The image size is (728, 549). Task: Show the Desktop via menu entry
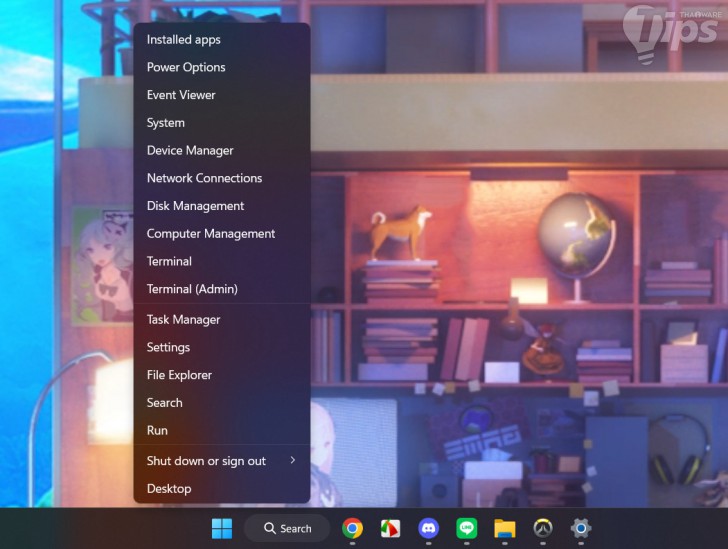tap(222, 489)
